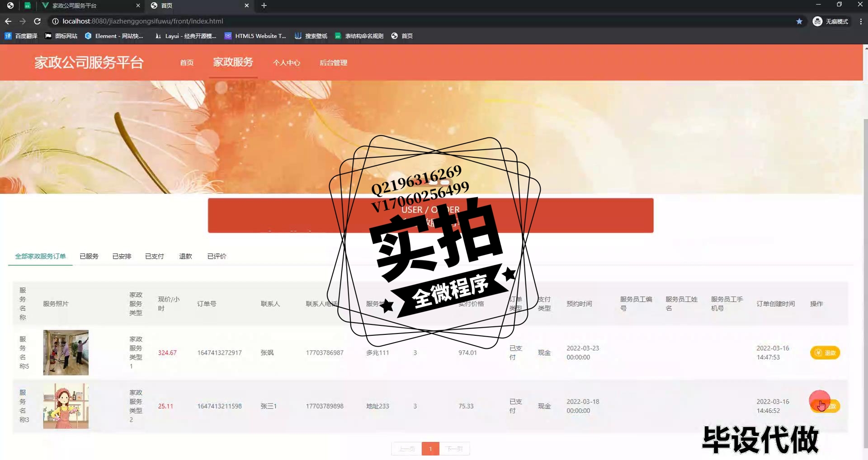Click contact name 张三1
This screenshot has width=868, height=460.
pyautogui.click(x=269, y=406)
